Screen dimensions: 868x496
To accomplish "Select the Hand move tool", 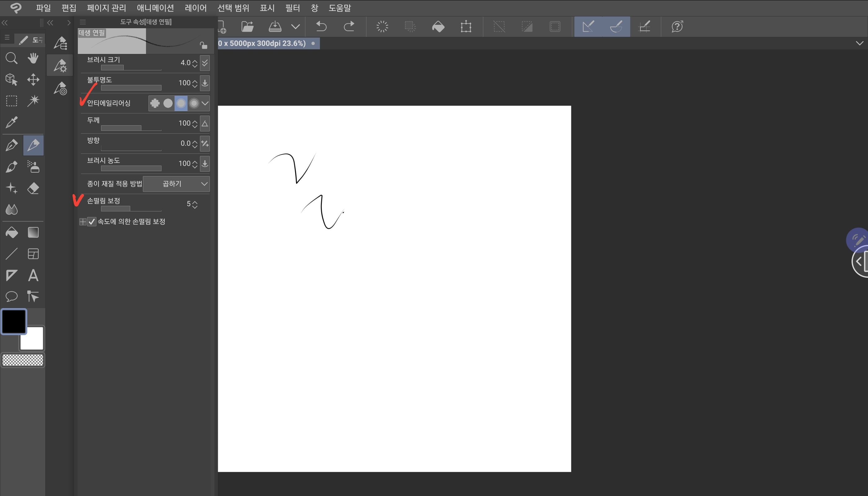I will pyautogui.click(x=33, y=58).
